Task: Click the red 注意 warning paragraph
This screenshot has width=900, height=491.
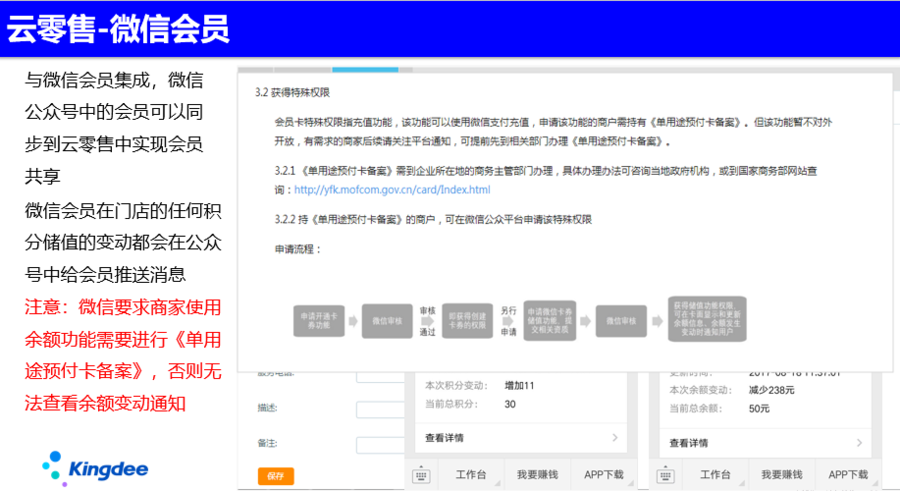Action: (122, 355)
